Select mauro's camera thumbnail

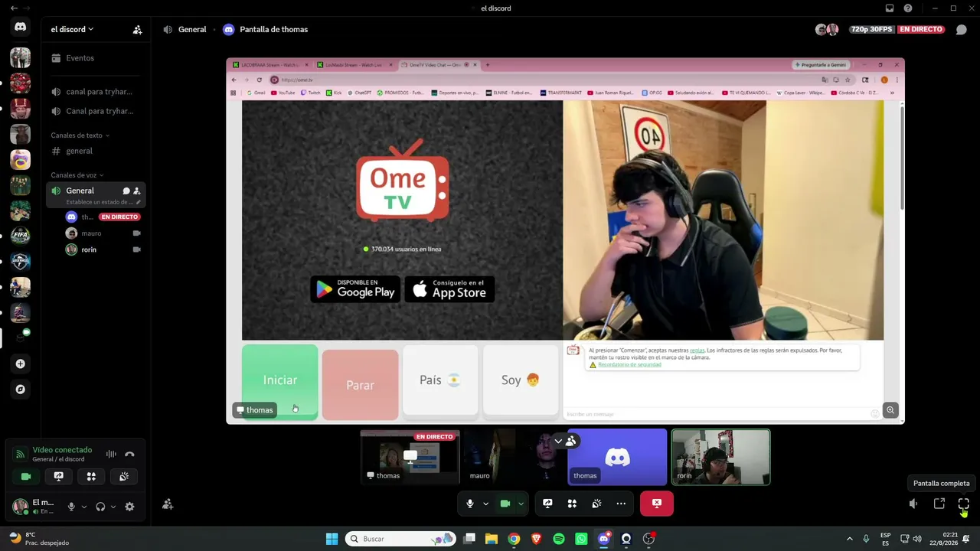[514, 457]
